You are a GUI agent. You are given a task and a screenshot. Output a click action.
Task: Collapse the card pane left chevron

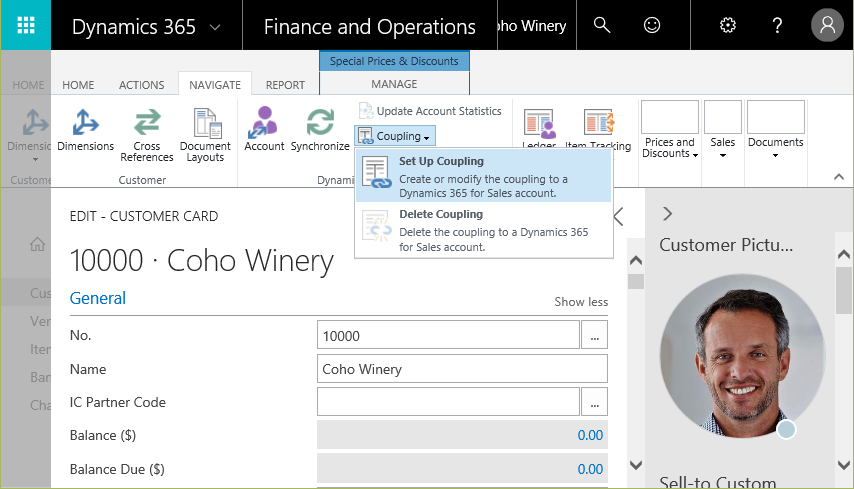(x=619, y=216)
